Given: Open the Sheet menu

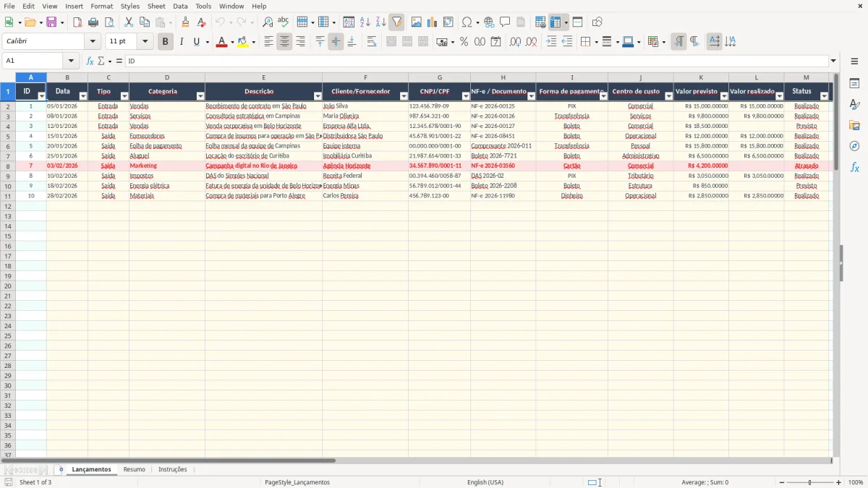Looking at the screenshot, I should coord(156,6).
